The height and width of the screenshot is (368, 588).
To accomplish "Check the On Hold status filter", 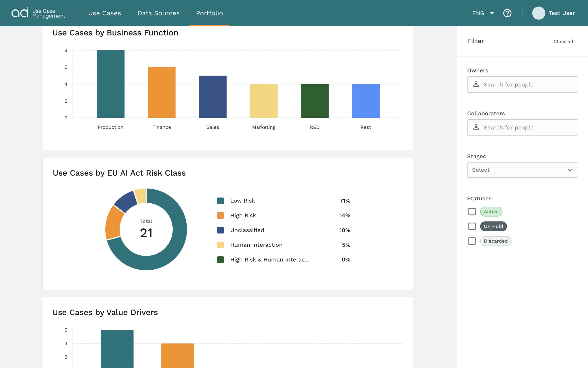I will click(x=472, y=226).
